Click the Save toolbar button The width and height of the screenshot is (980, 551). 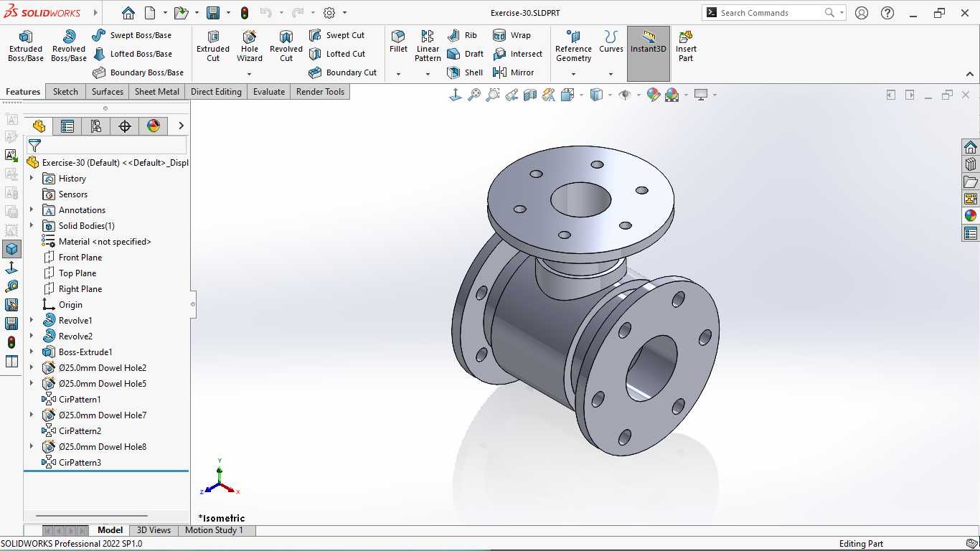pos(213,13)
